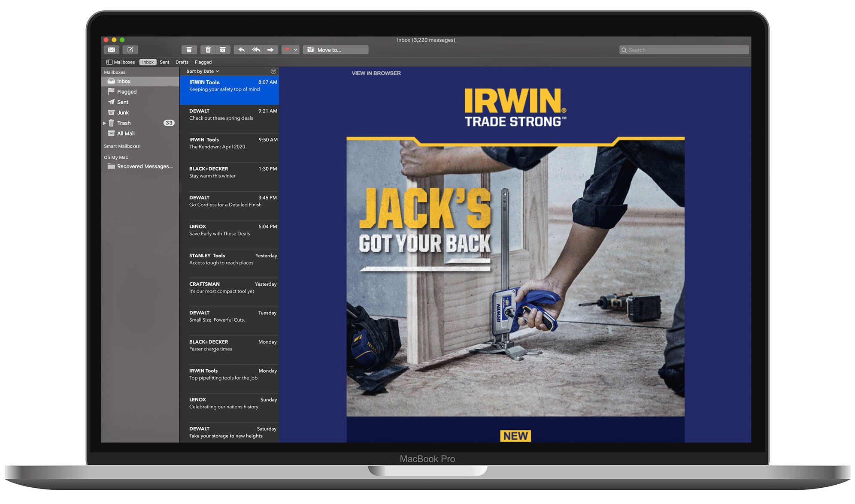The image size is (855, 504).
Task: Select the Trash mailbox
Action: click(140, 123)
